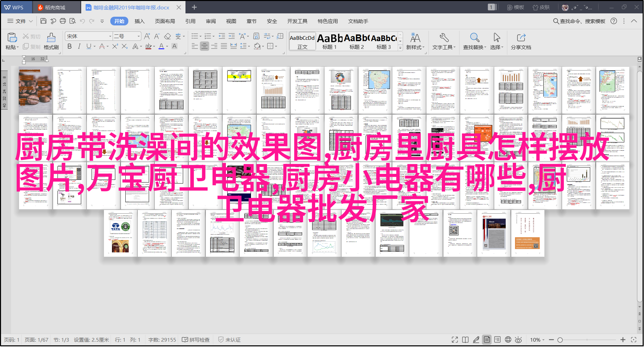
Task: Click the Find and Replace magnifier icon
Action: pos(475,37)
